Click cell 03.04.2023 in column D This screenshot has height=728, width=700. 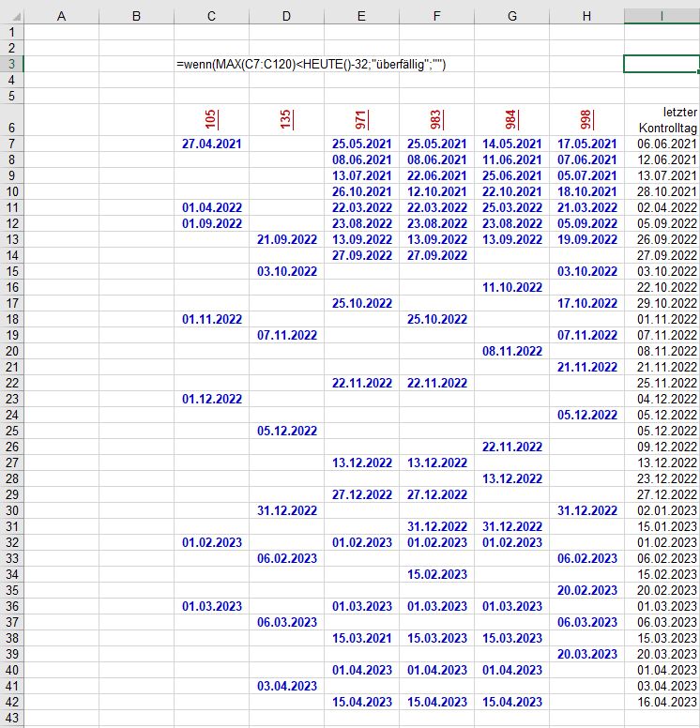coord(286,686)
